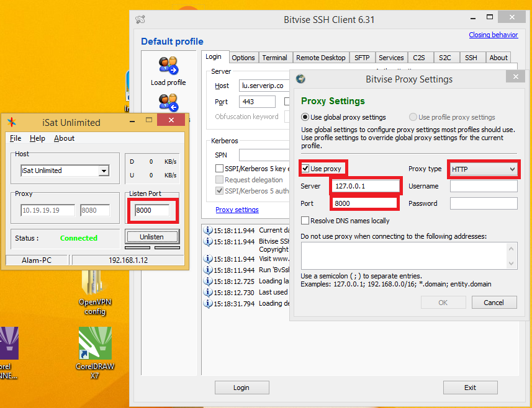This screenshot has height=408, width=532.
Task: Click the proxy Server address field
Action: click(x=366, y=185)
